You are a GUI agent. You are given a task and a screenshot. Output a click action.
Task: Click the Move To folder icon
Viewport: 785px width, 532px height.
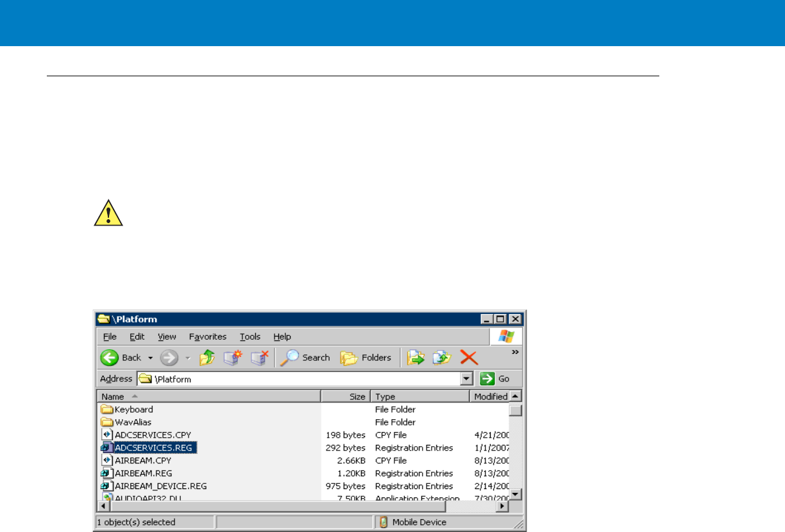[x=417, y=358]
